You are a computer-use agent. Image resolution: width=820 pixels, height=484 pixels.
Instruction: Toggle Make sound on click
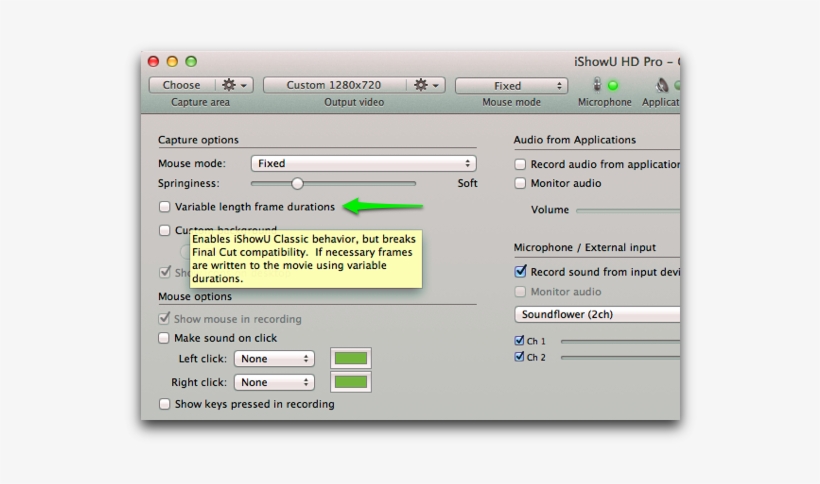point(165,338)
